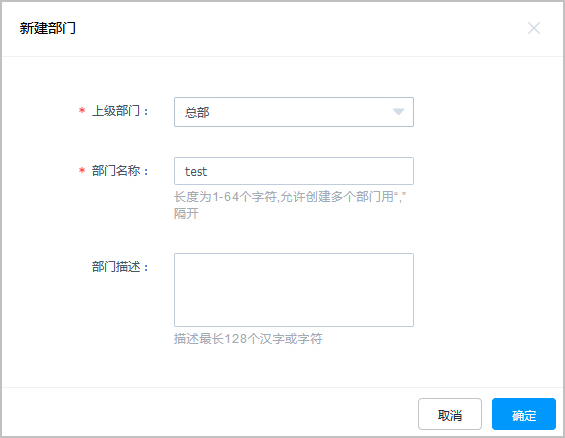Click the 取消 cancel button

(x=450, y=414)
